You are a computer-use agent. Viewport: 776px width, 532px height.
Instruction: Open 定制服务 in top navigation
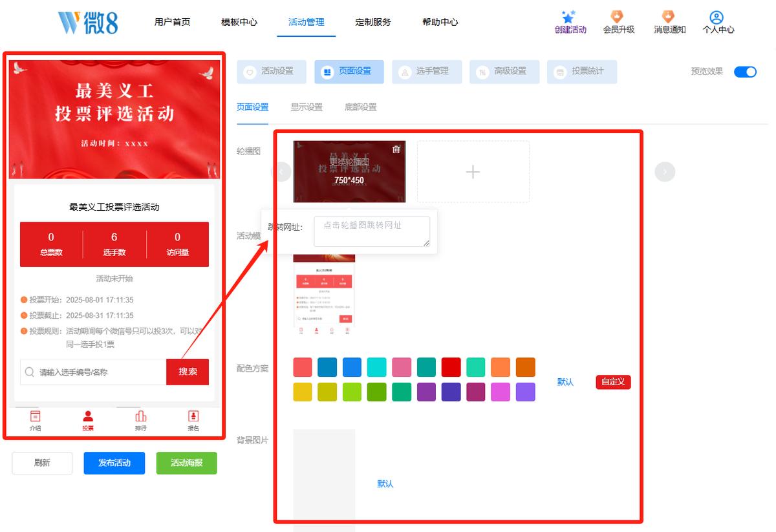373,22
